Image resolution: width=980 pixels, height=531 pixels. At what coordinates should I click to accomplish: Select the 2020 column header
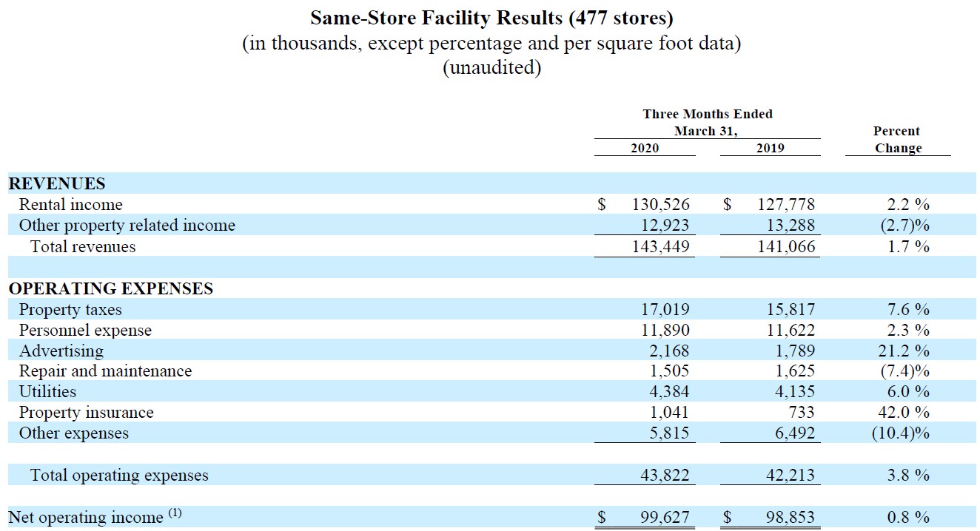click(x=644, y=148)
